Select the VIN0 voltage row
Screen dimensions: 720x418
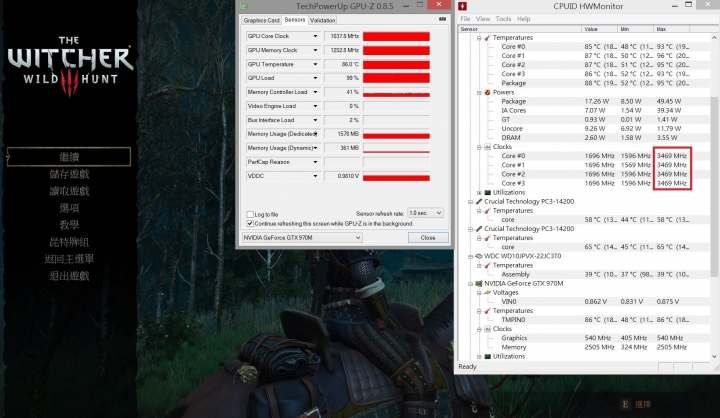(x=584, y=302)
